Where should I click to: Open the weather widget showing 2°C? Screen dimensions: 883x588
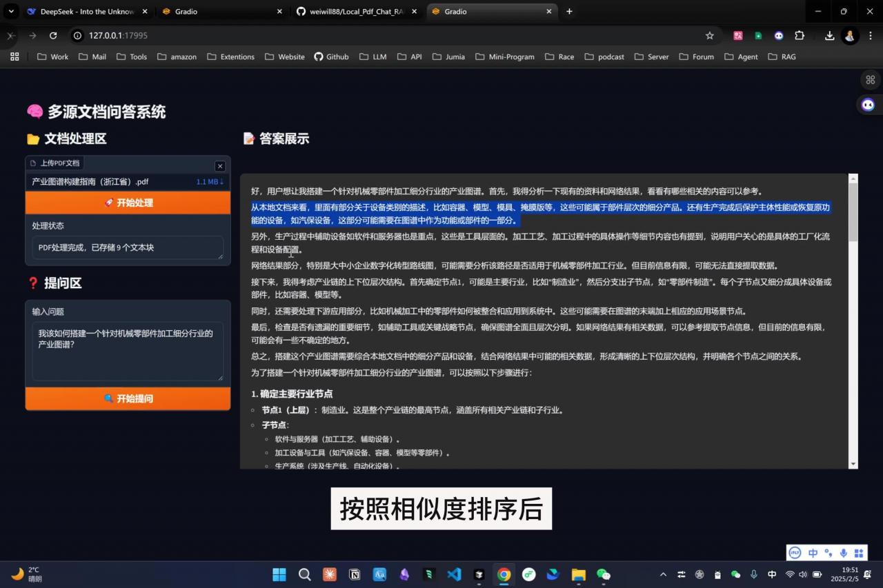coord(28,574)
